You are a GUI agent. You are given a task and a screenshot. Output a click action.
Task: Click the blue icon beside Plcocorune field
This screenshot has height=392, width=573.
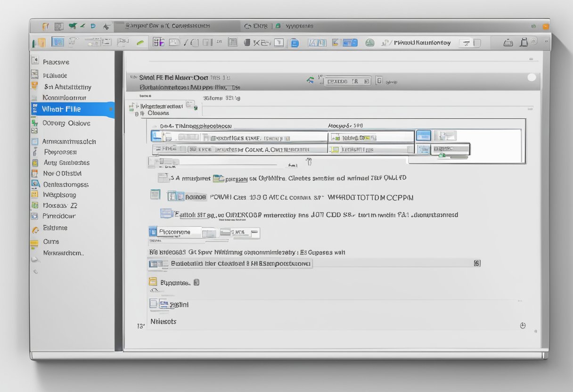coord(153,231)
